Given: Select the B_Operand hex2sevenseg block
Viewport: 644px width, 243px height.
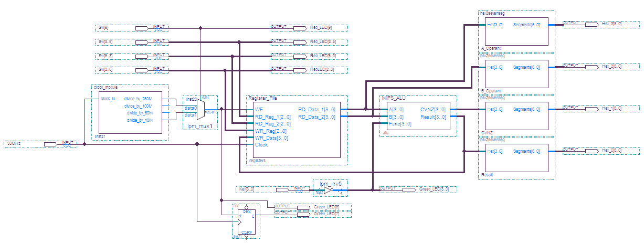Looking at the screenshot, I should click(x=516, y=72).
